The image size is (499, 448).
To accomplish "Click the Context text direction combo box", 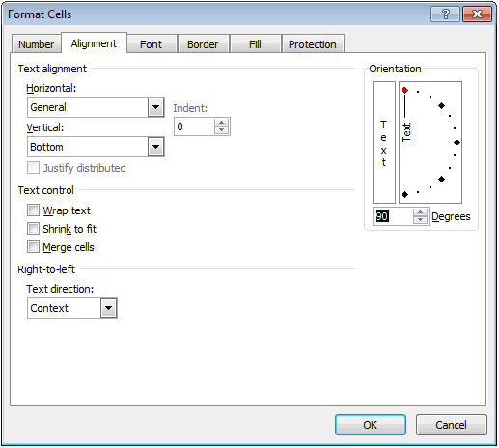I will click(x=72, y=308).
